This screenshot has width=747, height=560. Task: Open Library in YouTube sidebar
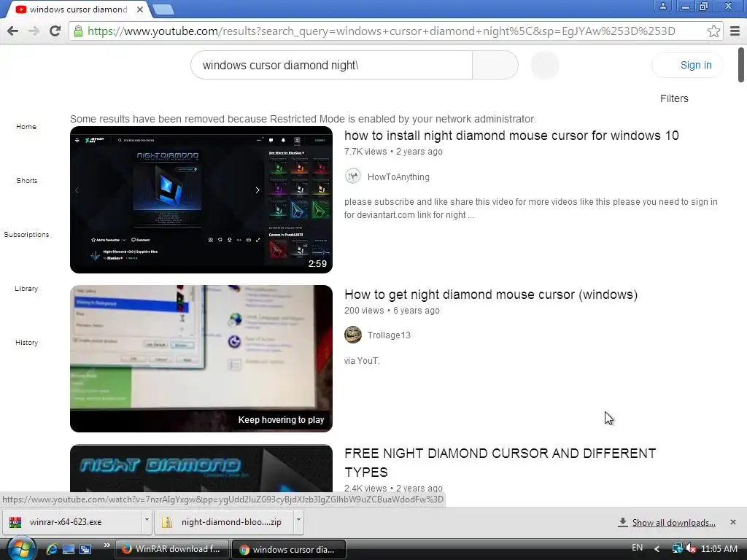coord(26,289)
